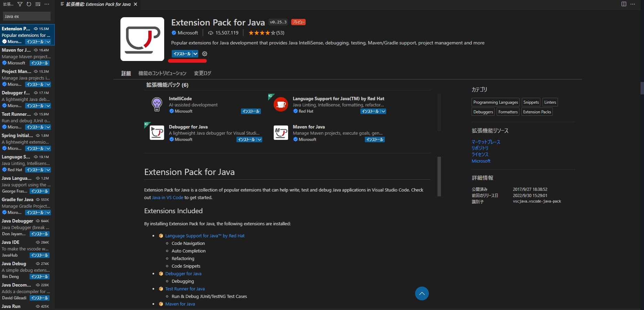The image size is (644, 310).
Task: Click the Microsoft verified publisher badge
Action: click(174, 33)
